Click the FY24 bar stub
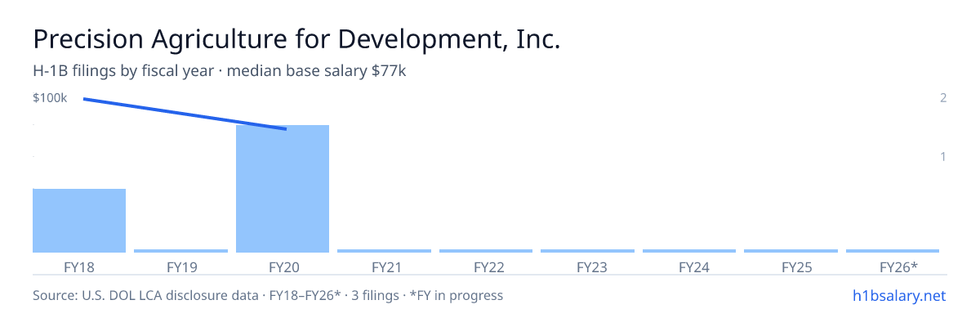The height and width of the screenshot is (327, 980). pos(689,251)
